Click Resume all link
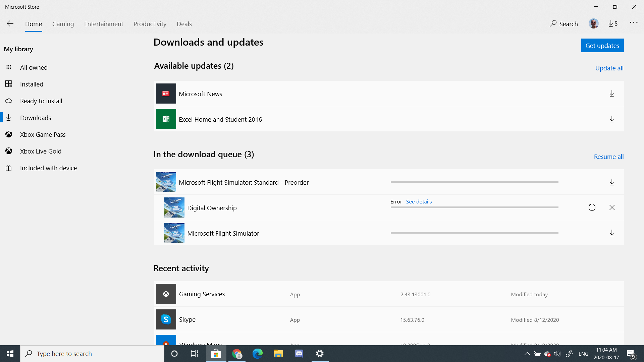This screenshot has width=644, height=362. click(x=608, y=157)
